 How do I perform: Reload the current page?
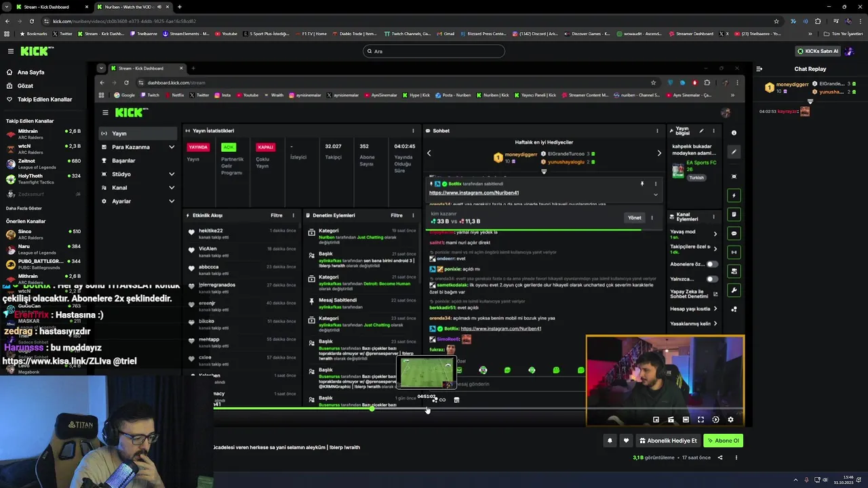33,21
